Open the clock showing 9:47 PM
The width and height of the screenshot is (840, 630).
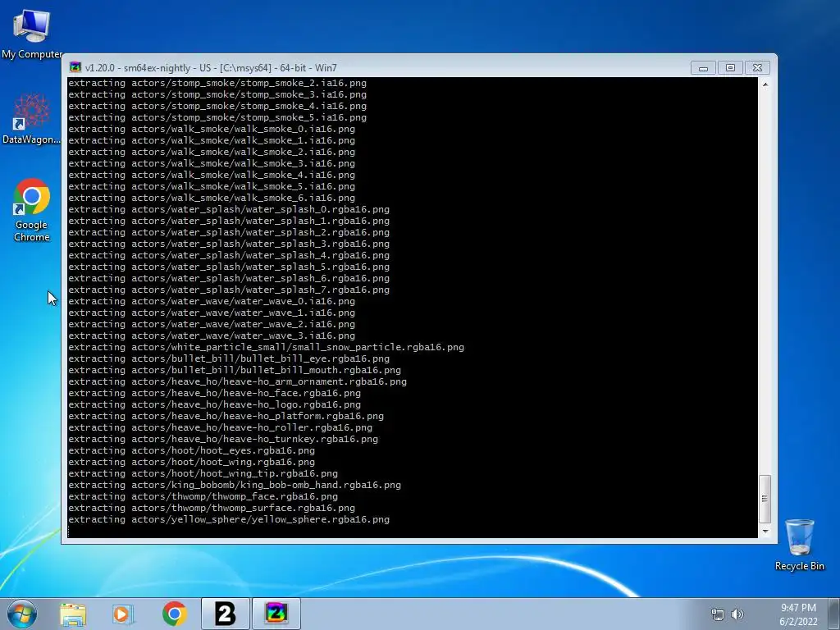[x=798, y=614]
